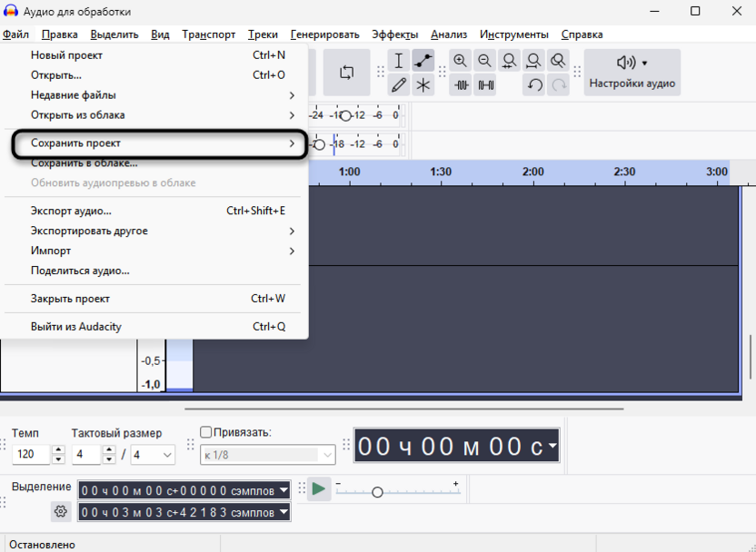Screen dimensions: 756x552
Task: Click the playback level slider knob
Action: click(319, 144)
